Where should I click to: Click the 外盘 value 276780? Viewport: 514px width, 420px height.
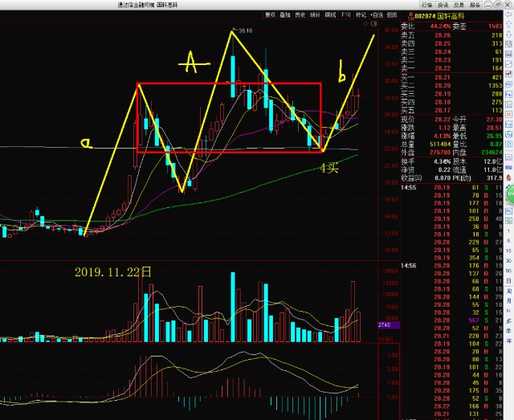[x=440, y=153]
